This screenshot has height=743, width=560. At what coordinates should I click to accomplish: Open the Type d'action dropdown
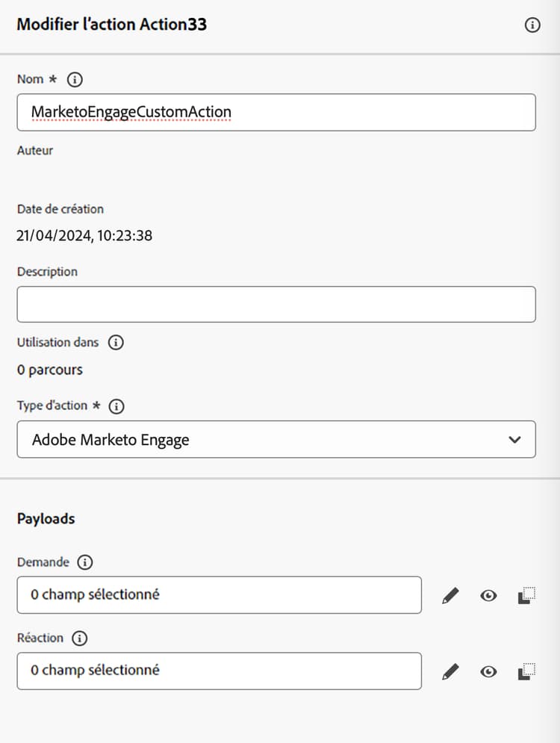(276, 439)
